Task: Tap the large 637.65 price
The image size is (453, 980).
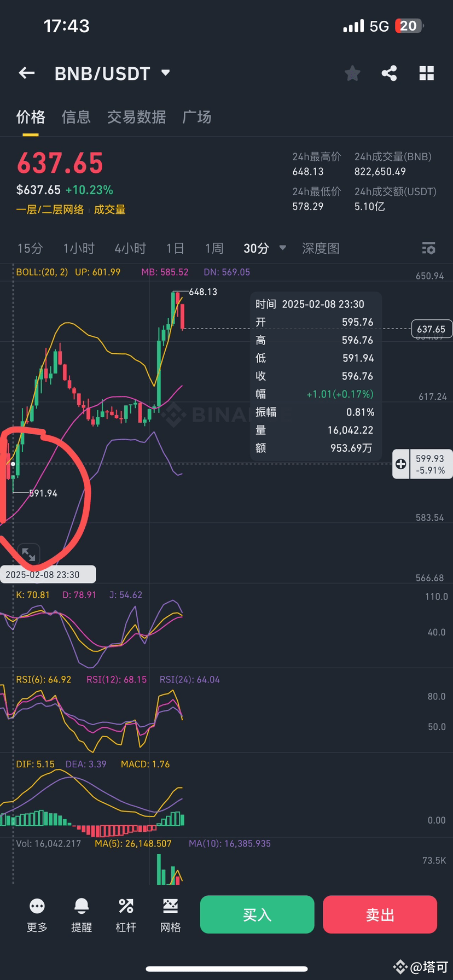Action: [x=60, y=163]
